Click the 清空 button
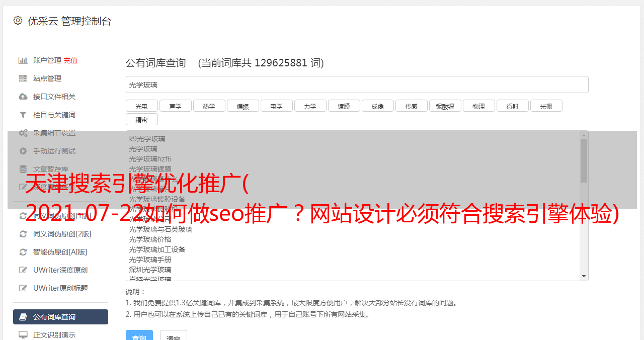This screenshot has width=644, height=340. tap(174, 336)
